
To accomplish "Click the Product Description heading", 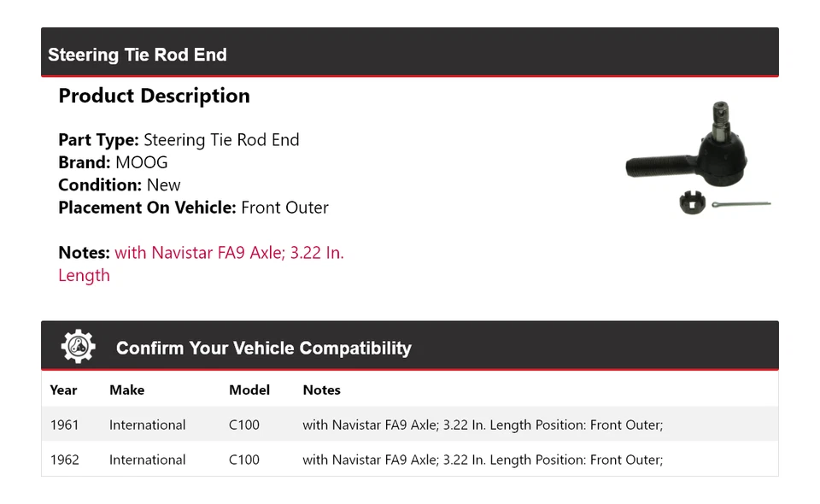I will coord(154,96).
